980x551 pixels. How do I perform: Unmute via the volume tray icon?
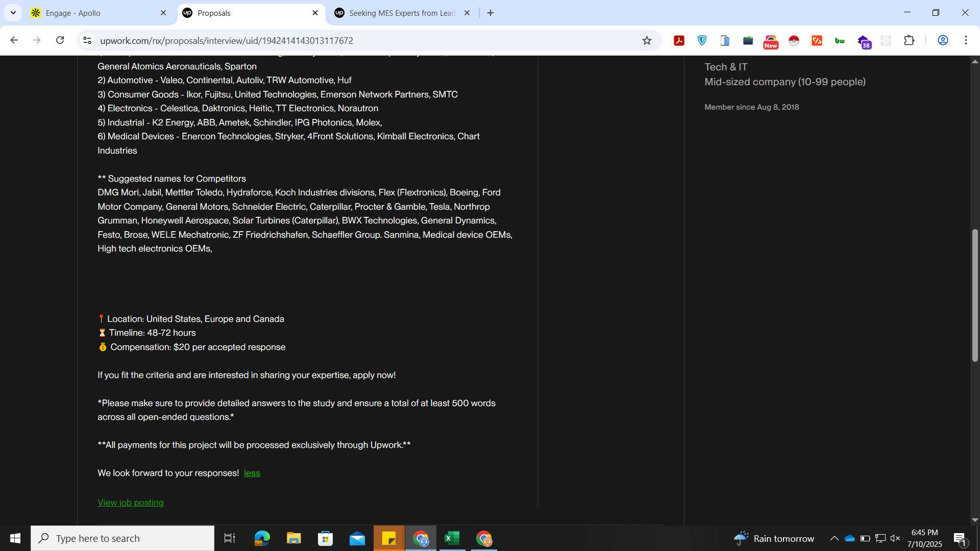(x=895, y=538)
